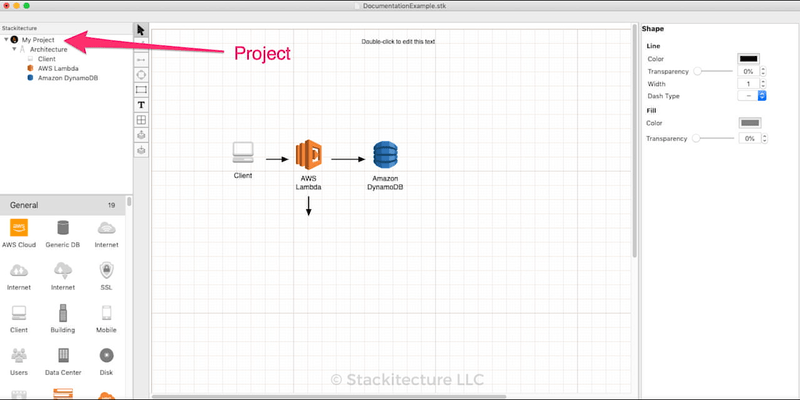Image resolution: width=800 pixels, height=400 pixels.
Task: Select Client item in project tree
Action: coord(47,58)
